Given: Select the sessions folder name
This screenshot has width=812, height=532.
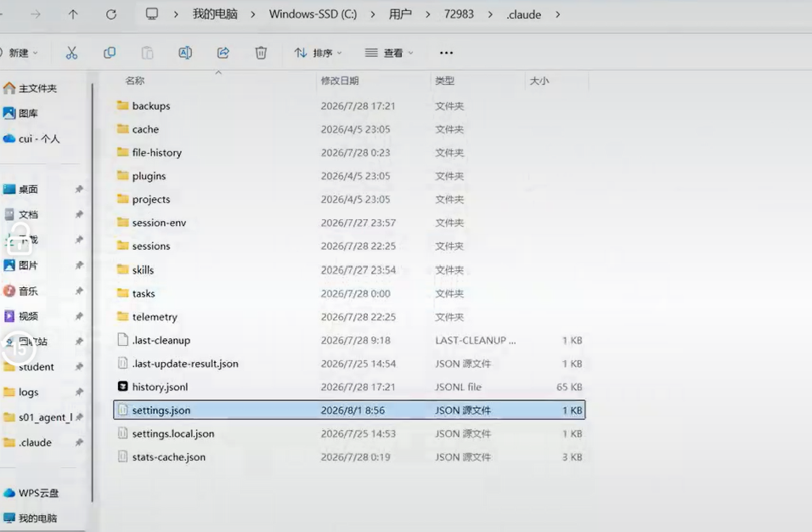Looking at the screenshot, I should coord(151,246).
